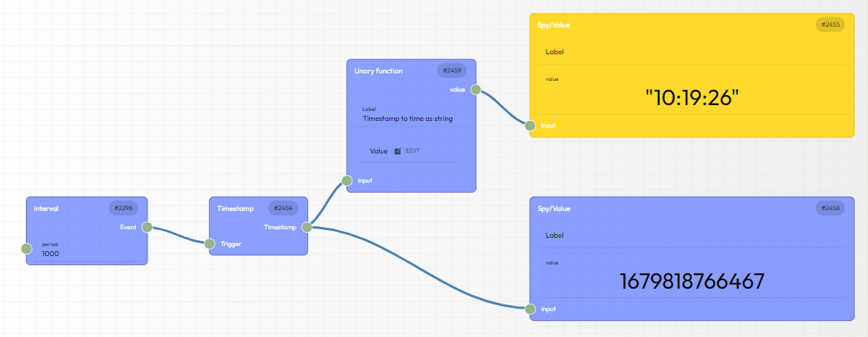The height and width of the screenshot is (337, 868).
Task: Click the Trigger input port on Timestamp node
Action: 210,244
